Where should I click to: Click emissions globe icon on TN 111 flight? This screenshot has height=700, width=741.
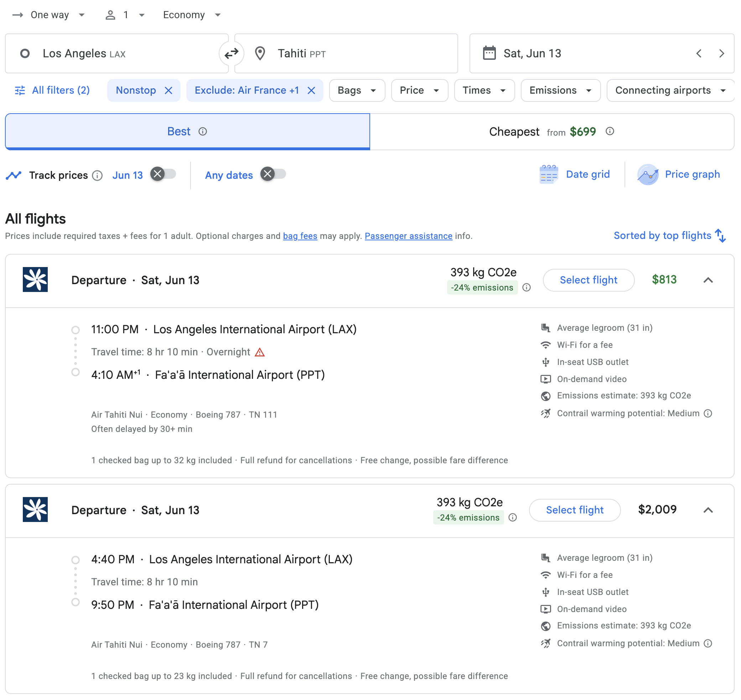[546, 396]
